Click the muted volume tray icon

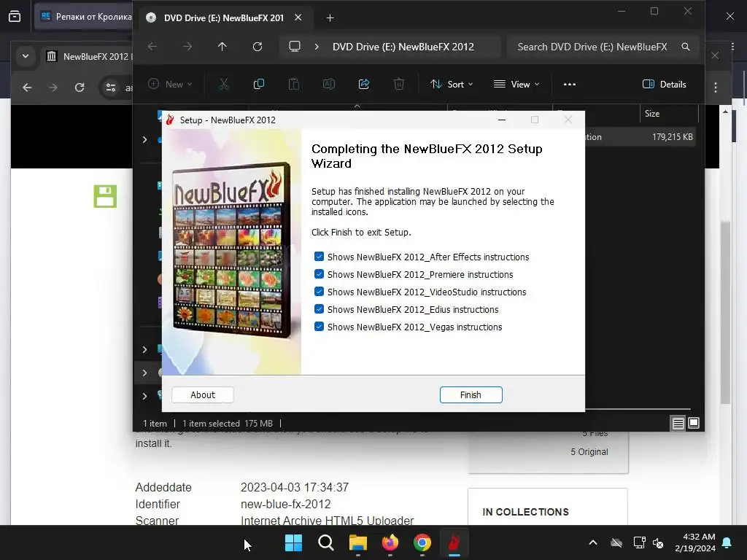658,542
